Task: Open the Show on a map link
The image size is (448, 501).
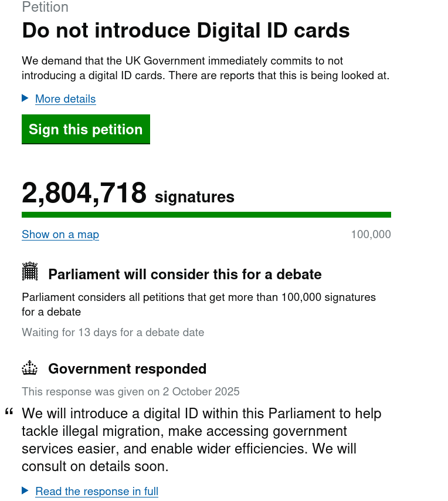Action: (x=60, y=234)
